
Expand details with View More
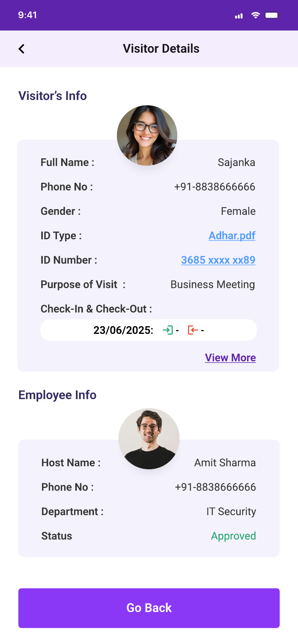tap(230, 358)
